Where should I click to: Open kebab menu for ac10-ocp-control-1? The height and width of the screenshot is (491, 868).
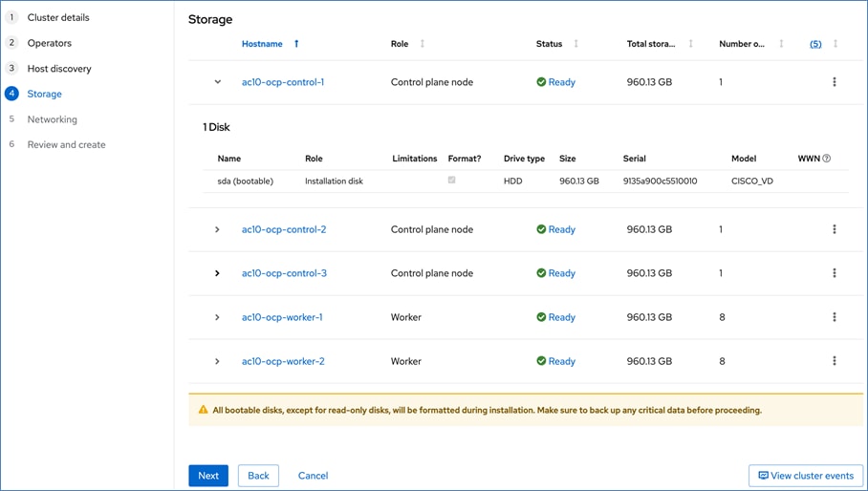[x=835, y=82]
